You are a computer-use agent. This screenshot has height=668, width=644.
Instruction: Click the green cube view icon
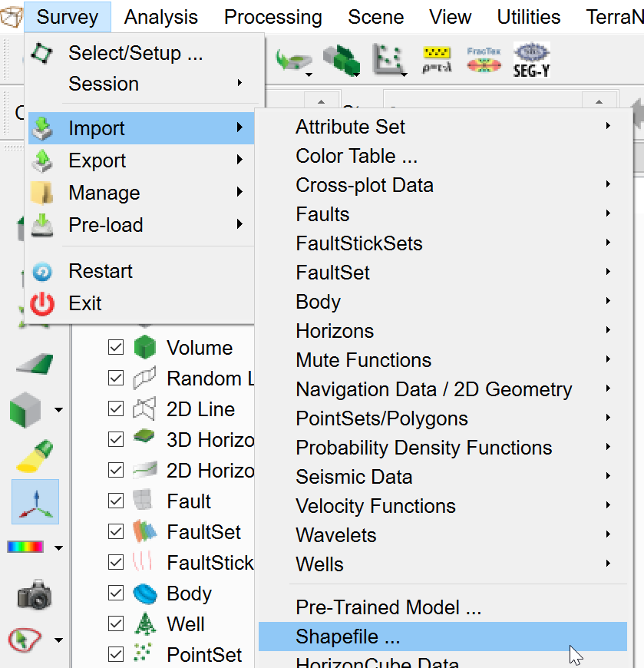pyautogui.click(x=26, y=410)
